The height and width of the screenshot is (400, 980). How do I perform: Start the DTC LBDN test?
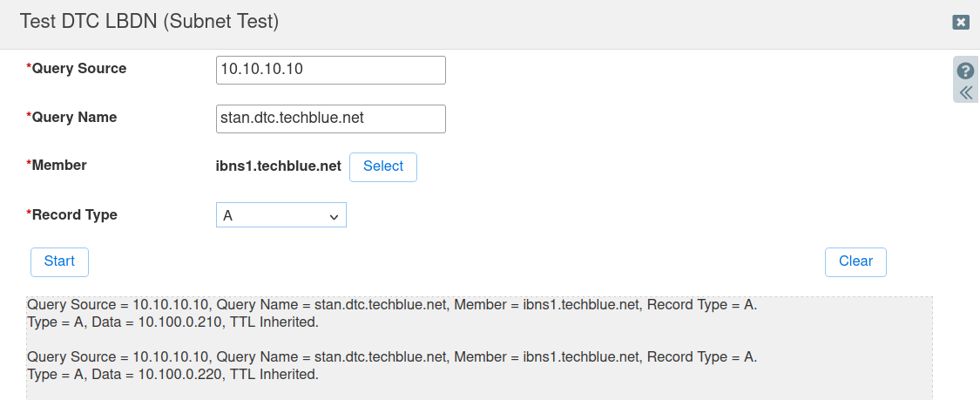(x=59, y=261)
